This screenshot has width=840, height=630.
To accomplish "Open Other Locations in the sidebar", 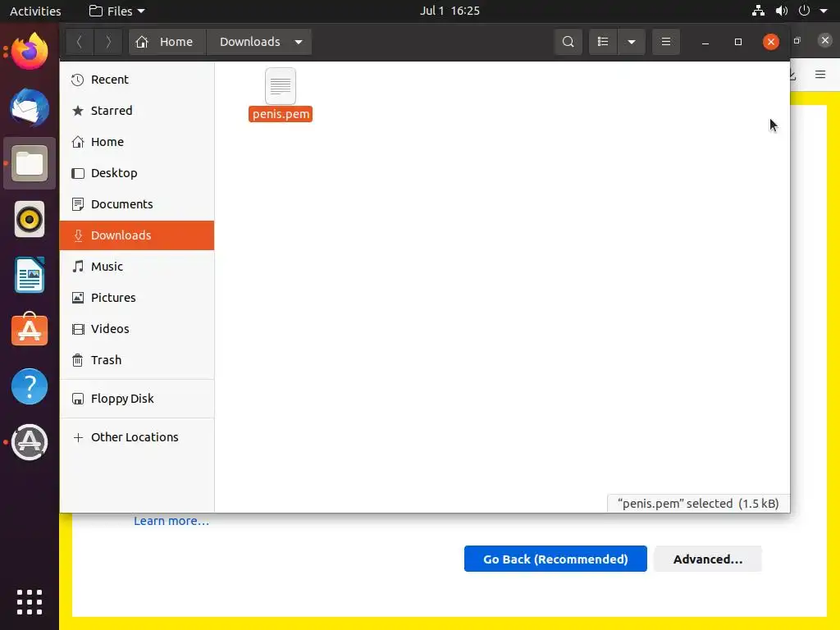I will [137, 437].
